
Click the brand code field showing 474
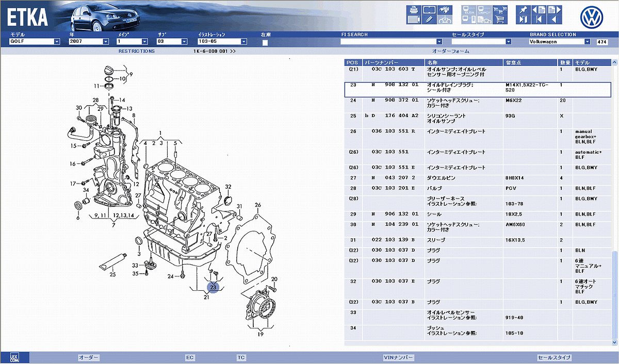coord(602,42)
